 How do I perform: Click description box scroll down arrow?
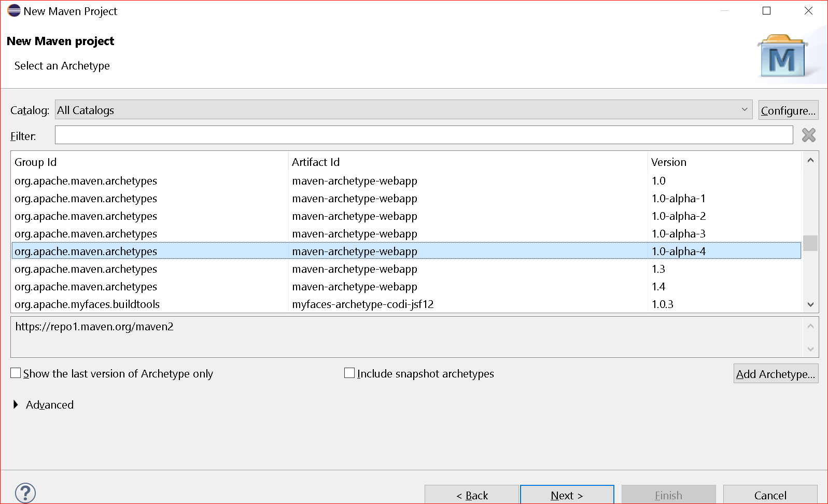click(x=810, y=349)
